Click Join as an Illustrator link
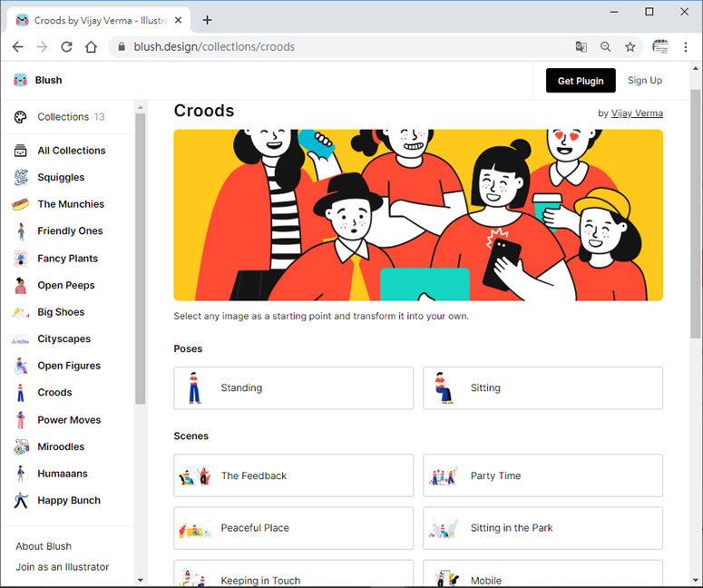The height and width of the screenshot is (588, 703). point(63,567)
